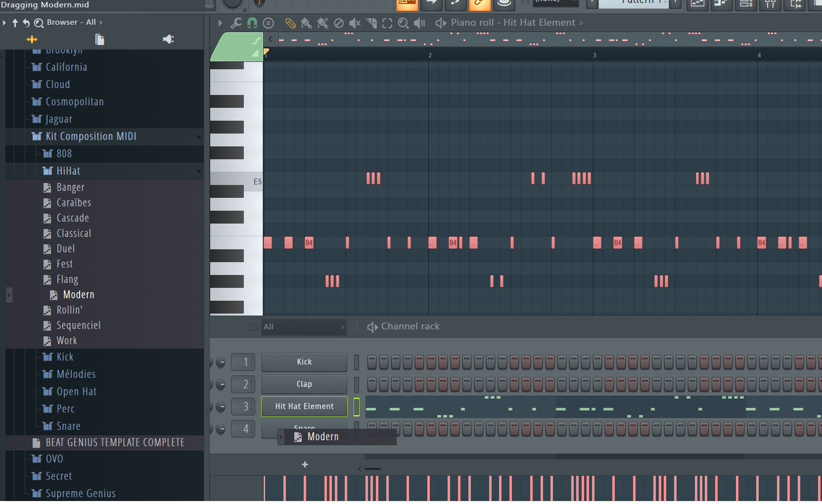Open mixer track selector 1 for Kick

coord(243,362)
